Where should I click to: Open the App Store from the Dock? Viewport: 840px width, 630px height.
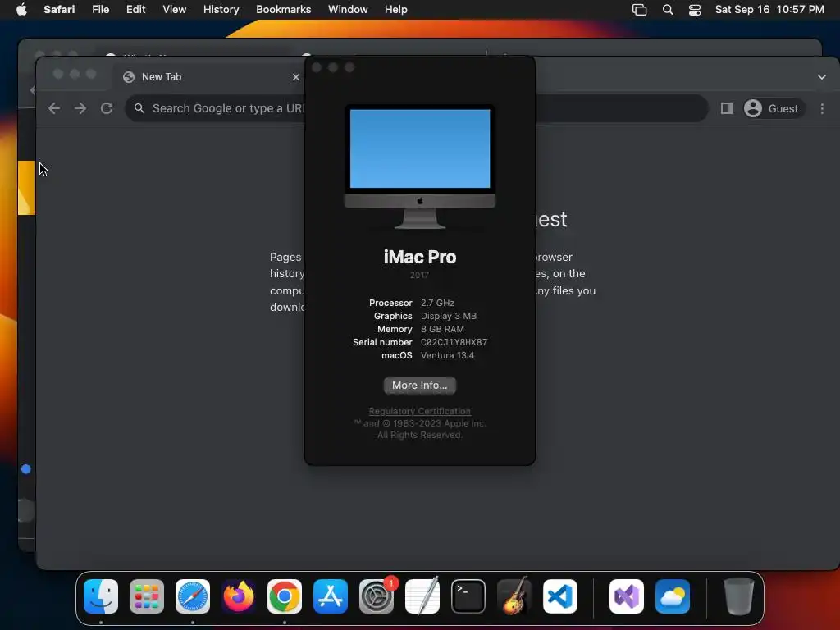[331, 596]
